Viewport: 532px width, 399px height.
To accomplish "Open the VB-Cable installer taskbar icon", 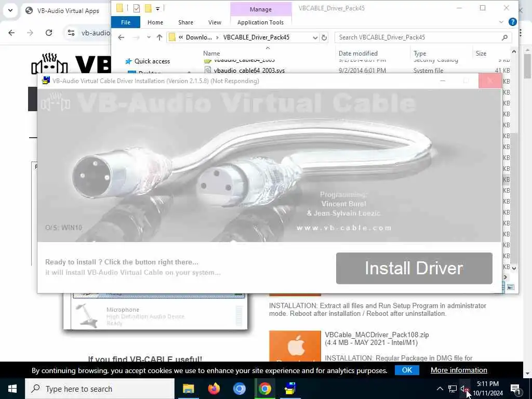I will [290, 389].
